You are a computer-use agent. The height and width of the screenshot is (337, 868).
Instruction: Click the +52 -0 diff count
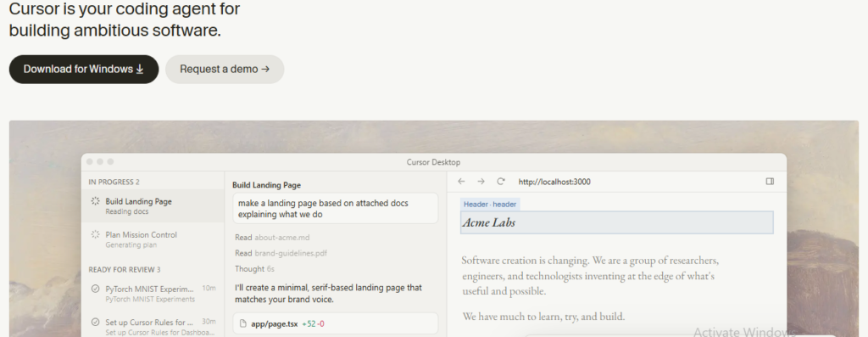[314, 323]
